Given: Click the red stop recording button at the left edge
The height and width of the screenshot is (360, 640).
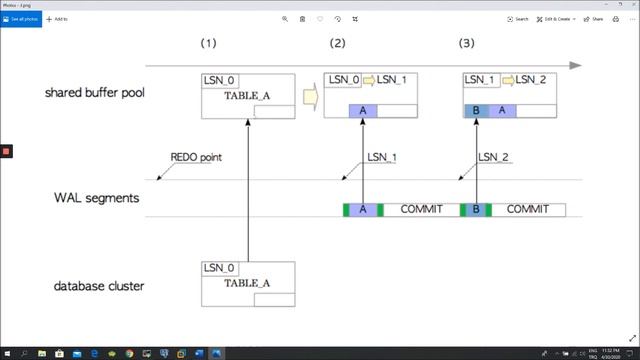Looking at the screenshot, I should [x=6, y=151].
